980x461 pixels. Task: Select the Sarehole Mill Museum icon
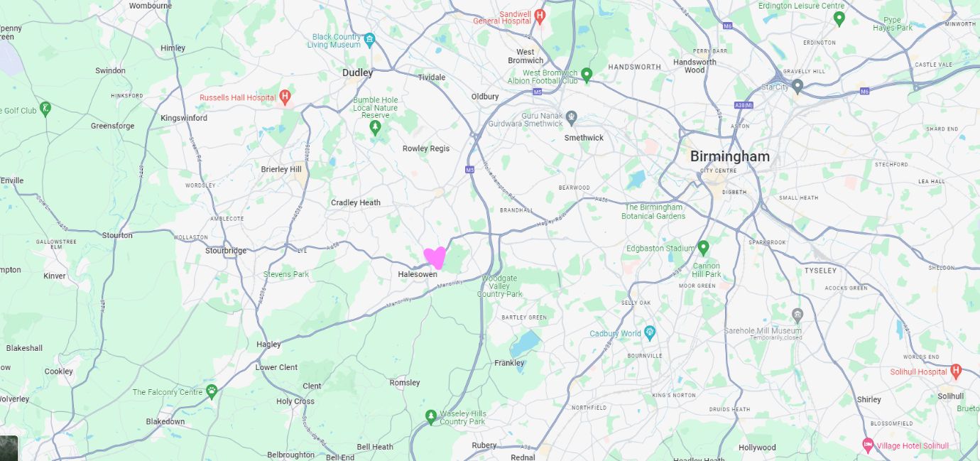pos(797,315)
